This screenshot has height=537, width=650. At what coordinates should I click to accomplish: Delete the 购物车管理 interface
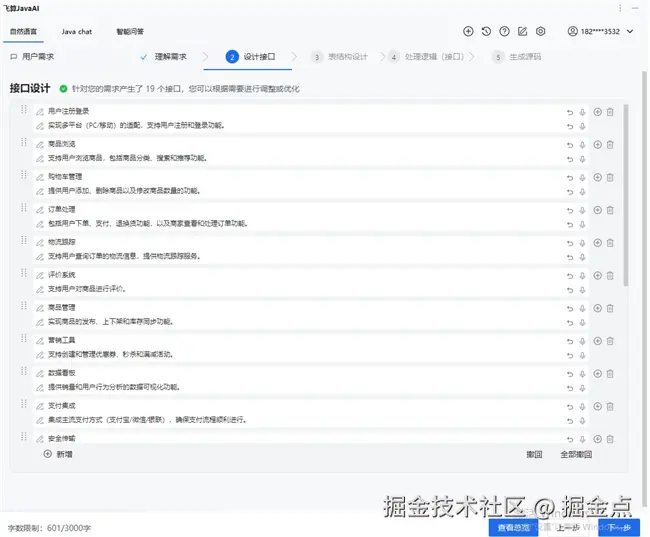(x=610, y=177)
